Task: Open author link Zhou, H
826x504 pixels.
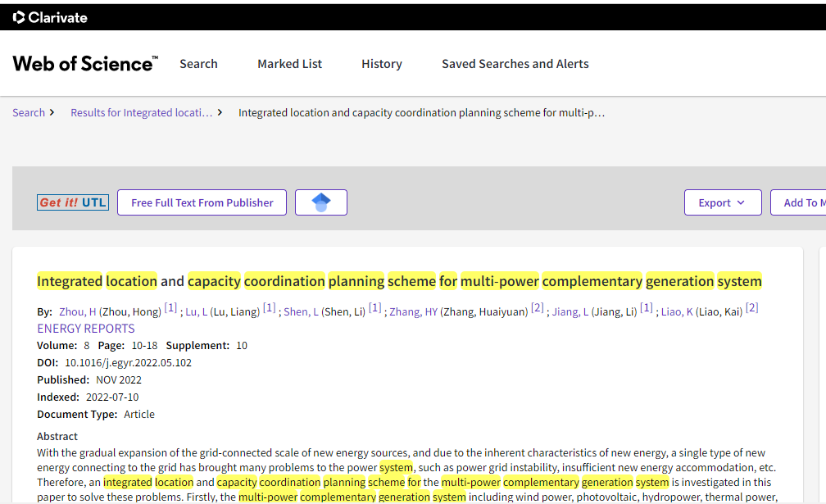Action: point(77,311)
